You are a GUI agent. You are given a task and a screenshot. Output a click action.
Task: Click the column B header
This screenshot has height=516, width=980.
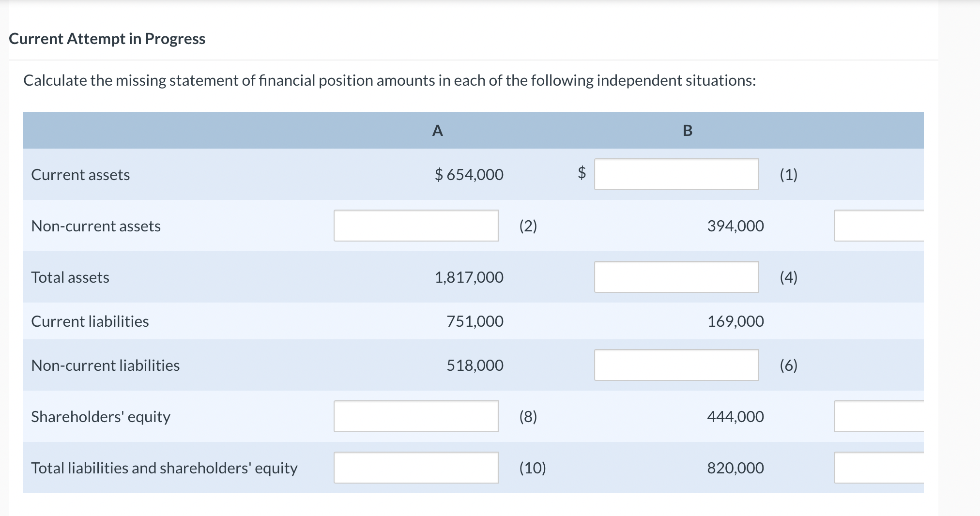688,131
